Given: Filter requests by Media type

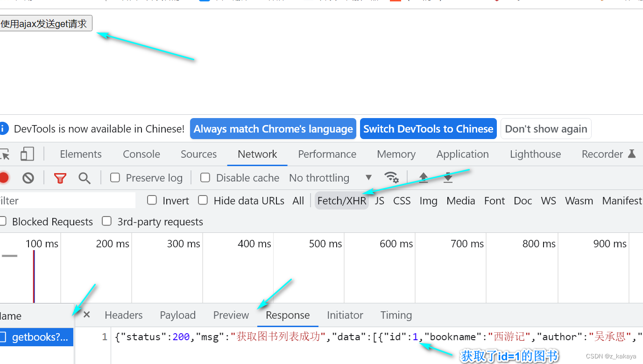Looking at the screenshot, I should (x=461, y=201).
